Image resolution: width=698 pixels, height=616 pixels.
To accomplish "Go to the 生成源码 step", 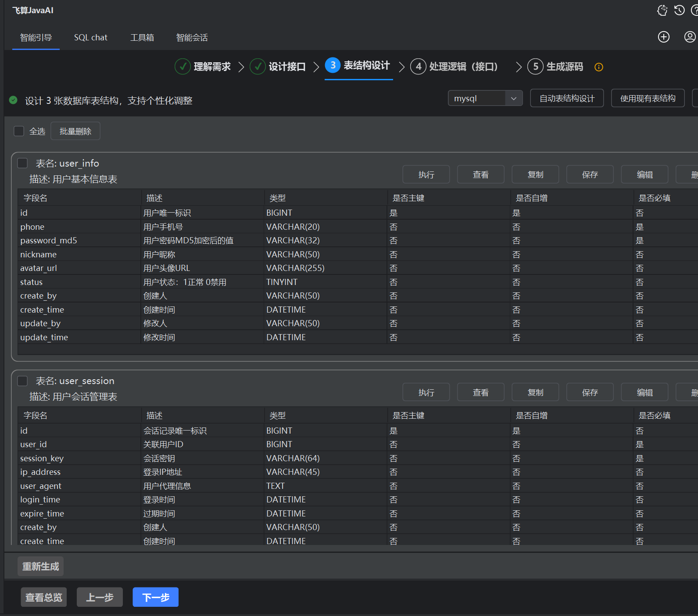I will [565, 67].
